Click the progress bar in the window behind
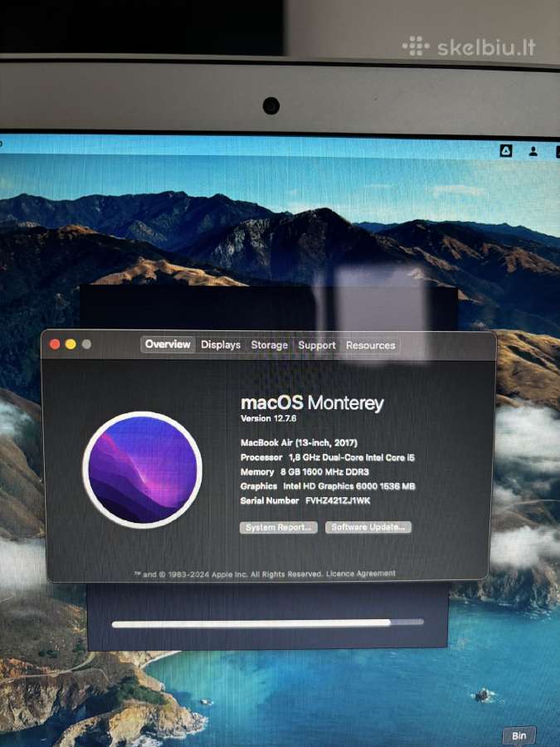 click(x=268, y=623)
